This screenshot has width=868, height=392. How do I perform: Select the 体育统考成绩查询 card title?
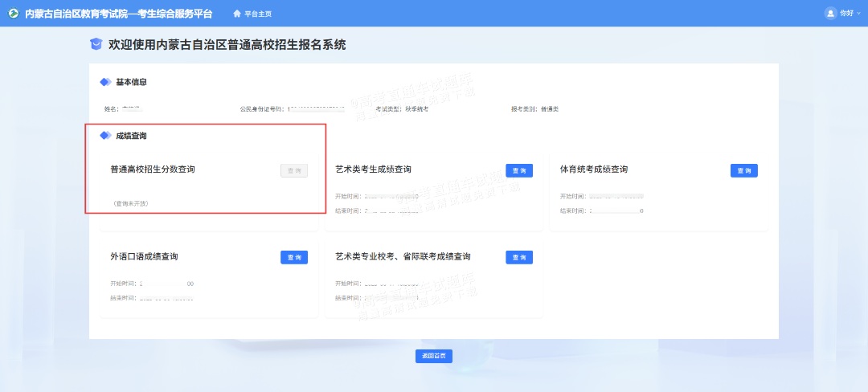(x=594, y=169)
